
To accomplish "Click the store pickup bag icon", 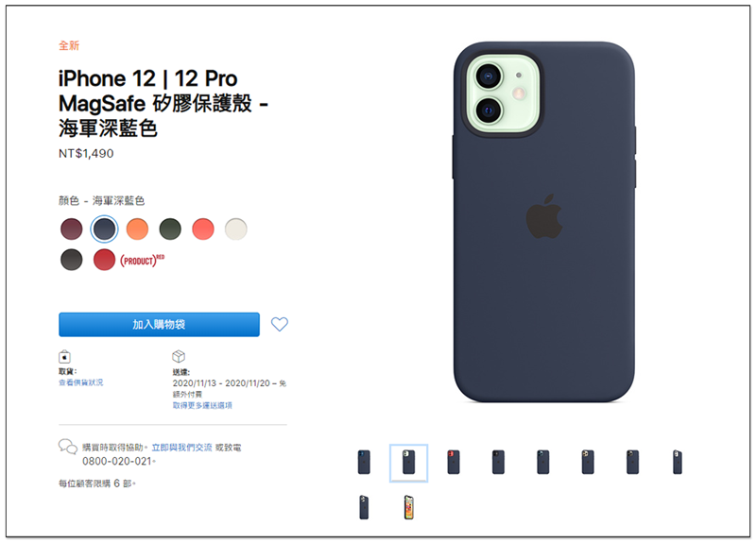I will click(64, 357).
